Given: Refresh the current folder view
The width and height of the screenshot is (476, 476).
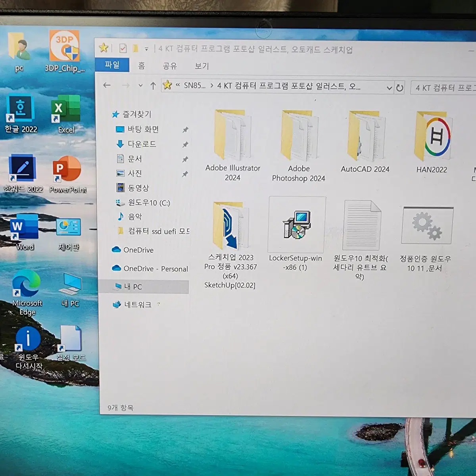Looking at the screenshot, I should pos(400,88).
